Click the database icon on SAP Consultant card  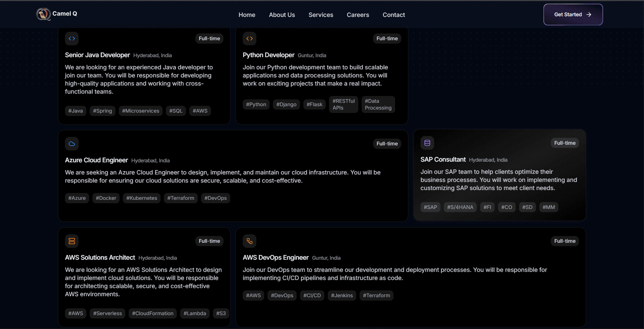(x=427, y=143)
